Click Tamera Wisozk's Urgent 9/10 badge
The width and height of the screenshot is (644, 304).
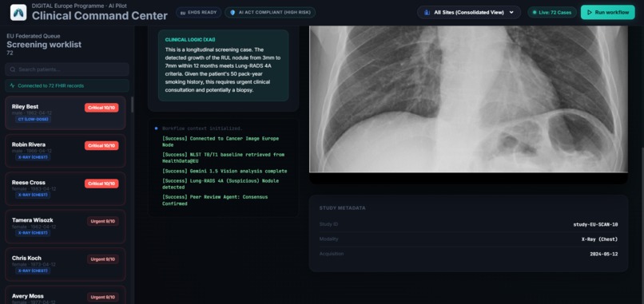(103, 221)
